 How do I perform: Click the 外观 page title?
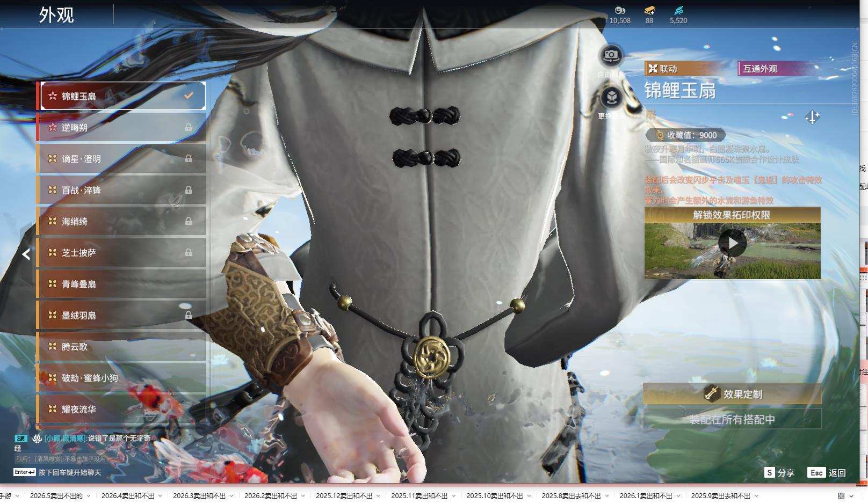56,14
